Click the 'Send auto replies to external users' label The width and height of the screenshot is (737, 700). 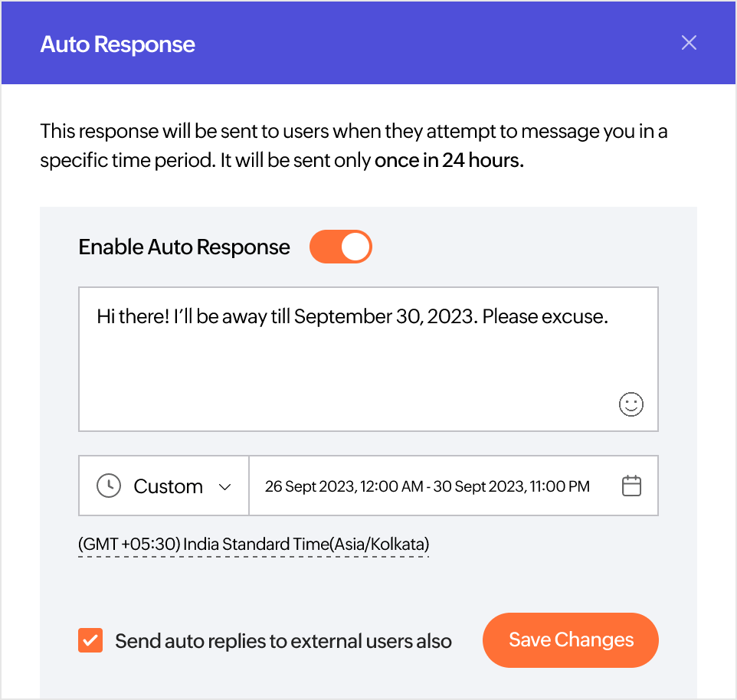[283, 641]
